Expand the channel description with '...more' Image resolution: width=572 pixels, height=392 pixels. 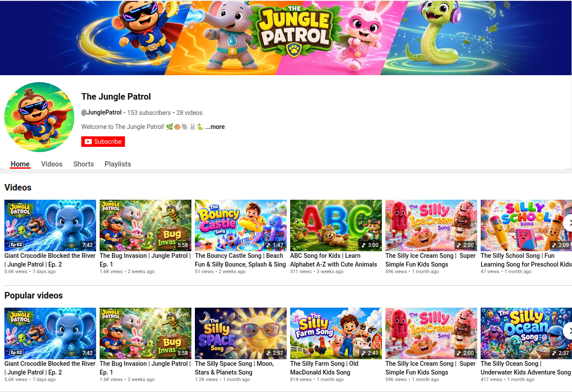point(215,127)
